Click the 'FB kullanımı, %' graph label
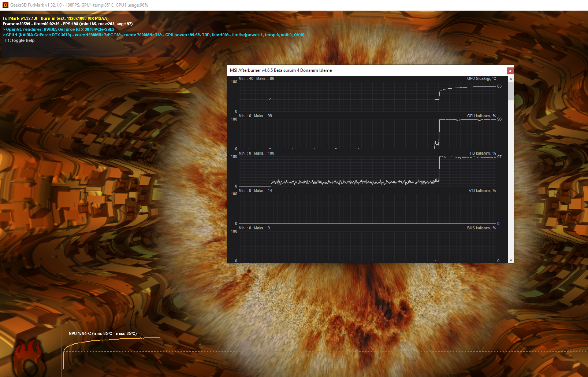The width and height of the screenshot is (588, 377). (483, 153)
